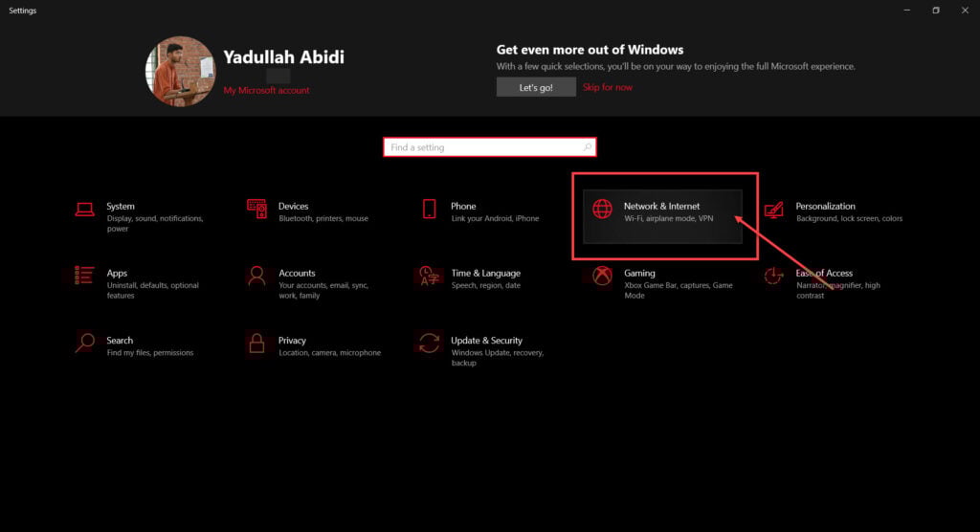Click the Ease of Access icon
The height and width of the screenshot is (532, 980).
773,276
